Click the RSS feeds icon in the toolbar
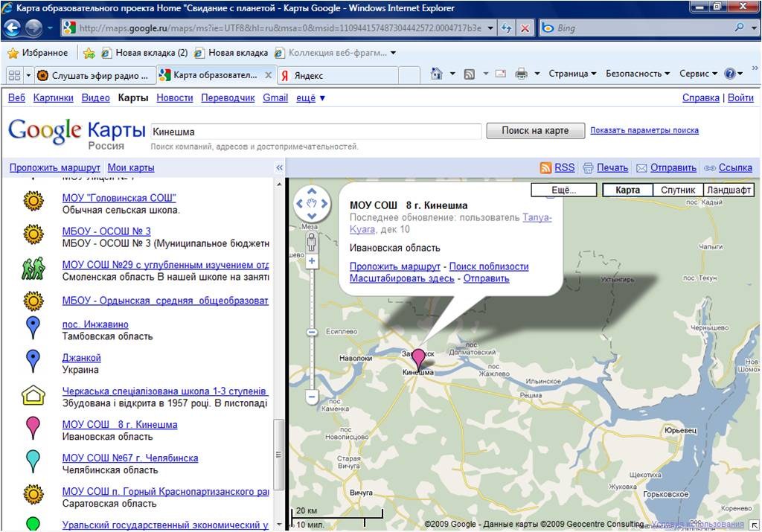 pyautogui.click(x=470, y=74)
